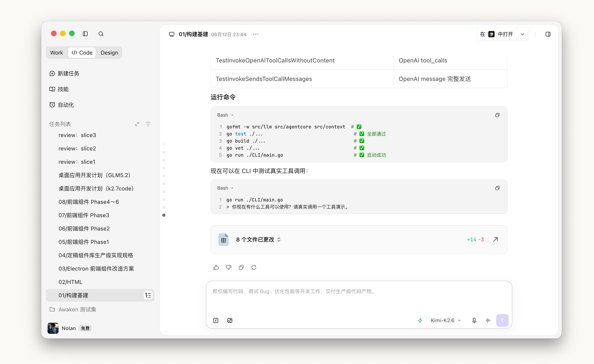Toggle the lightning fast mode icon
This screenshot has height=364, width=594.
tap(420, 320)
